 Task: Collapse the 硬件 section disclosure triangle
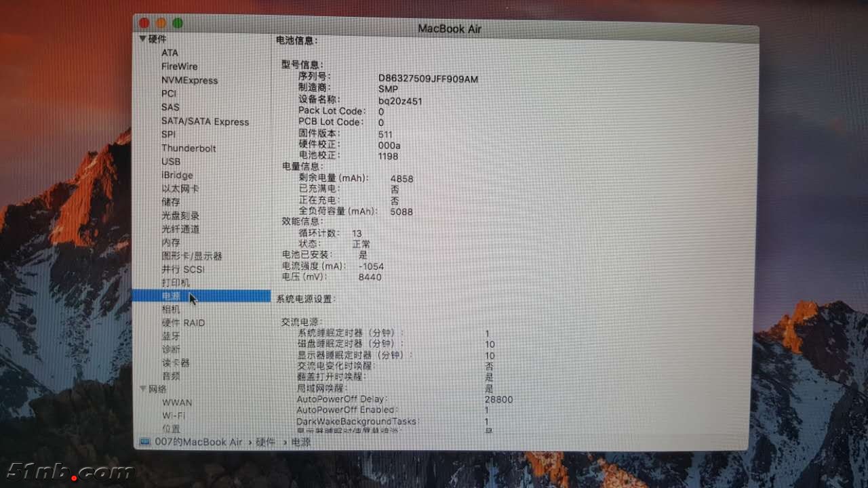142,39
